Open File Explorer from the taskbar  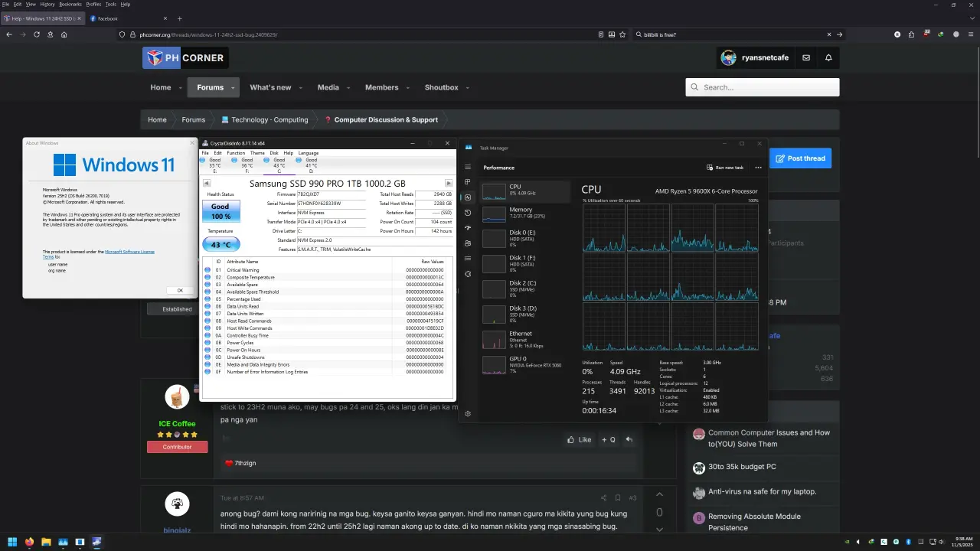tap(46, 542)
